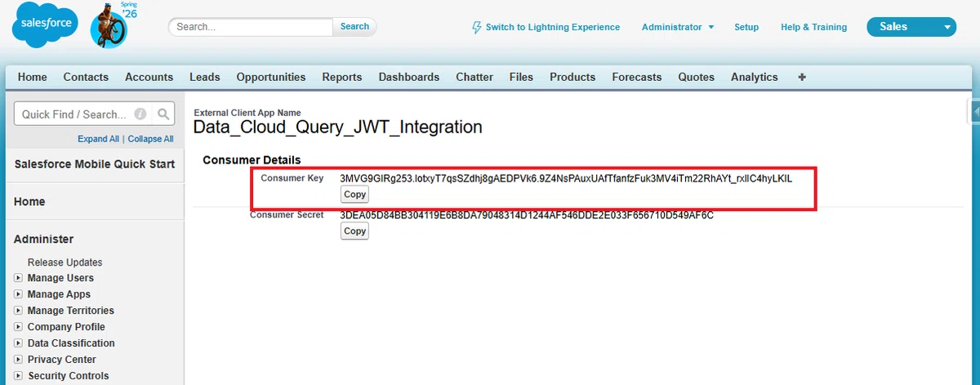Click the Quick Find / Search field
The width and height of the screenshot is (980, 385).
[82, 114]
